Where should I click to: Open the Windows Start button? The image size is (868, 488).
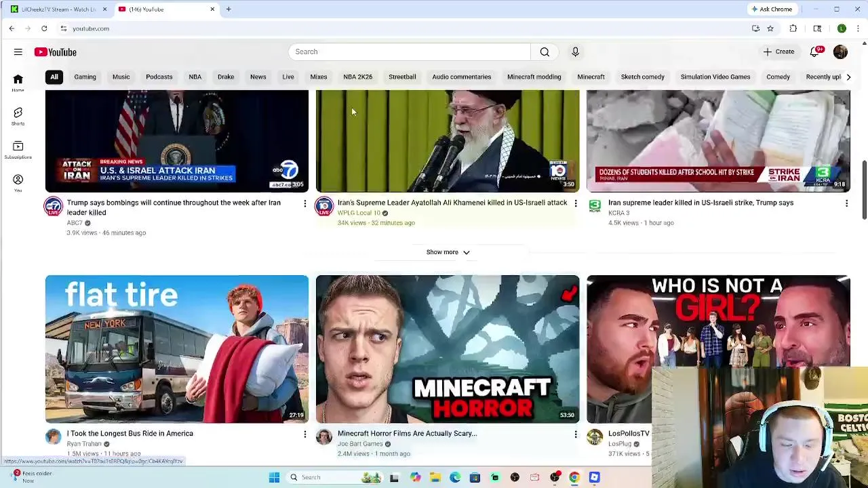click(274, 477)
